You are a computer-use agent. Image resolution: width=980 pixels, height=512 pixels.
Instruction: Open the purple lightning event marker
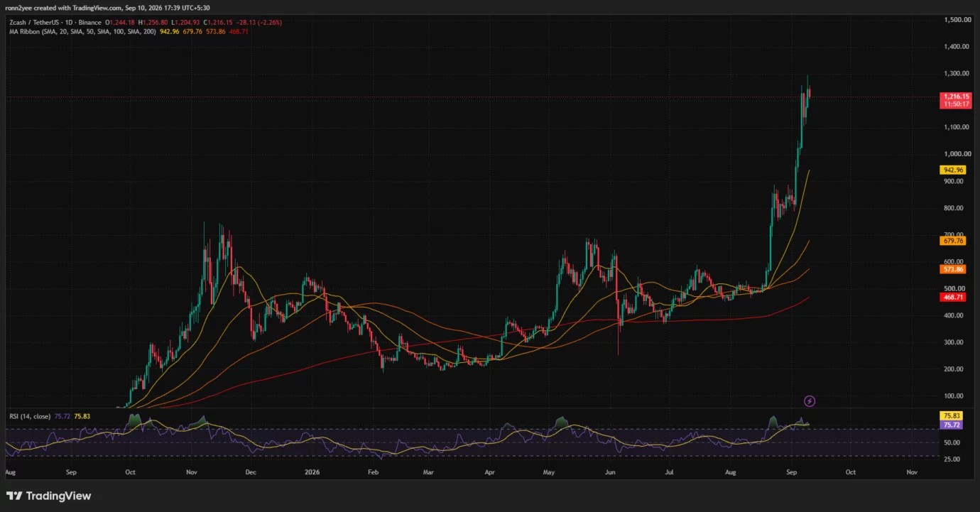810,401
